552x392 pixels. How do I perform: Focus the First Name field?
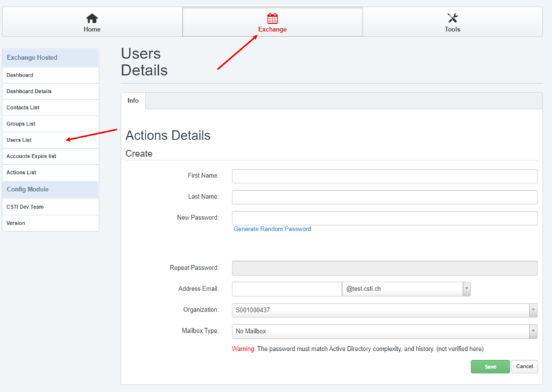385,176
